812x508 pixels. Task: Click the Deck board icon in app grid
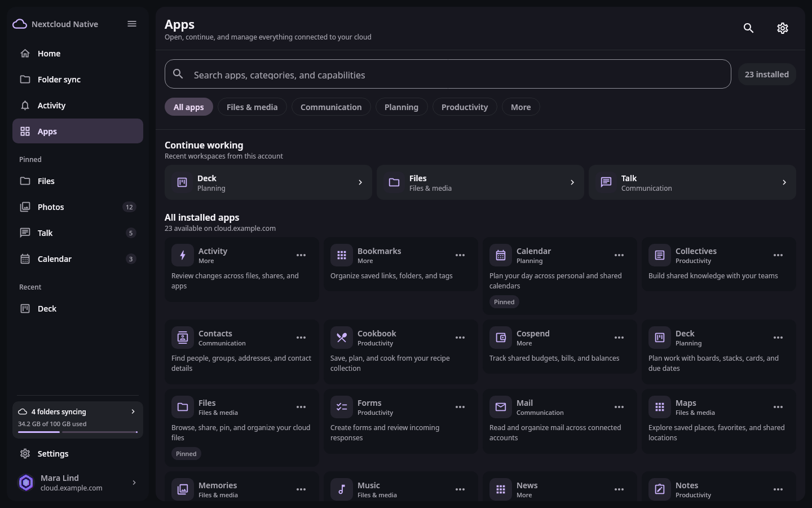pos(660,338)
